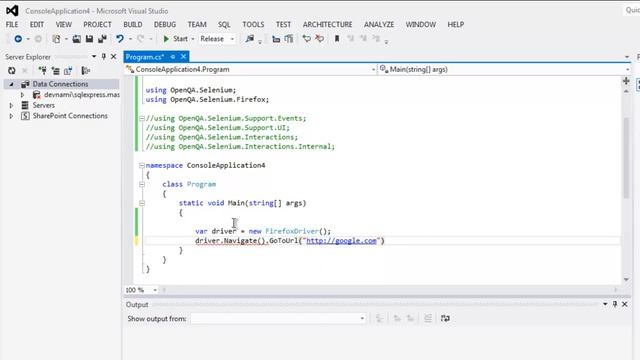Collapse the class Program outline
Image resolution: width=640 pixels, height=360 pixels.
(x=142, y=184)
